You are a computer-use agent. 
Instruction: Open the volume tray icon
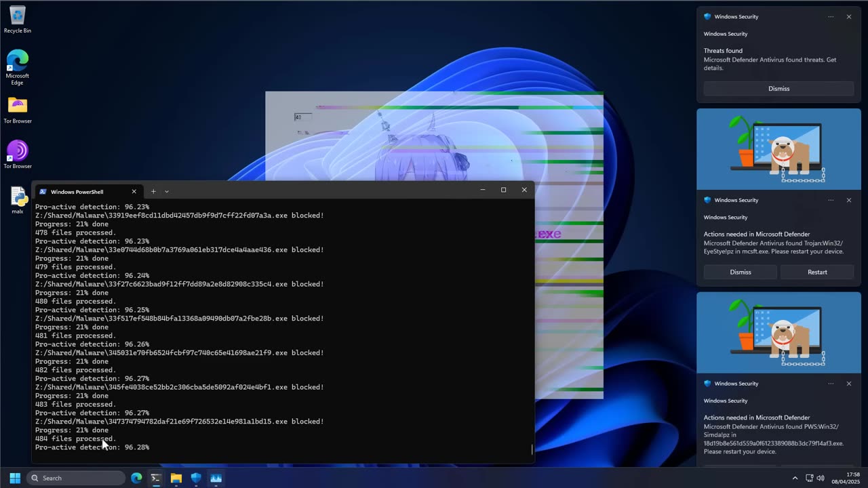(821, 478)
